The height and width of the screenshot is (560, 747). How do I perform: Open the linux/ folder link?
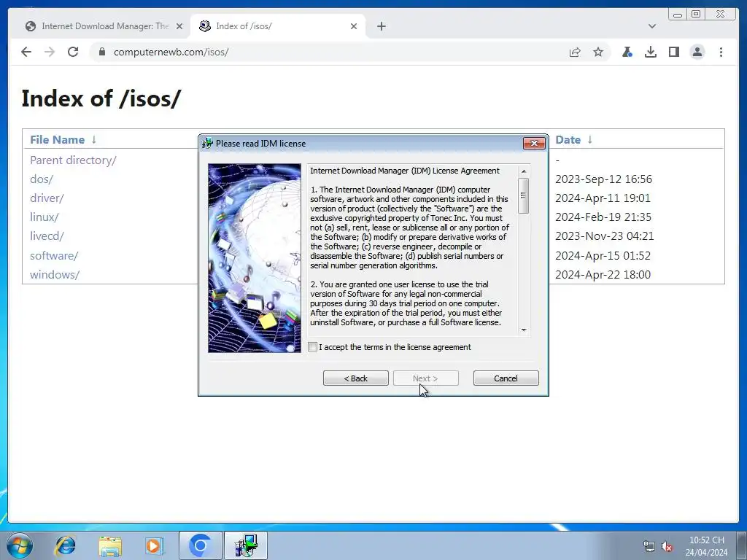tap(44, 217)
